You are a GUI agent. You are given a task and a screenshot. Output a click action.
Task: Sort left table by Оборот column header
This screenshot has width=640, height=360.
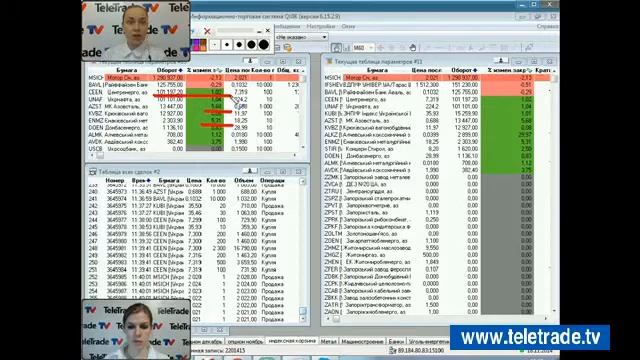(x=169, y=70)
